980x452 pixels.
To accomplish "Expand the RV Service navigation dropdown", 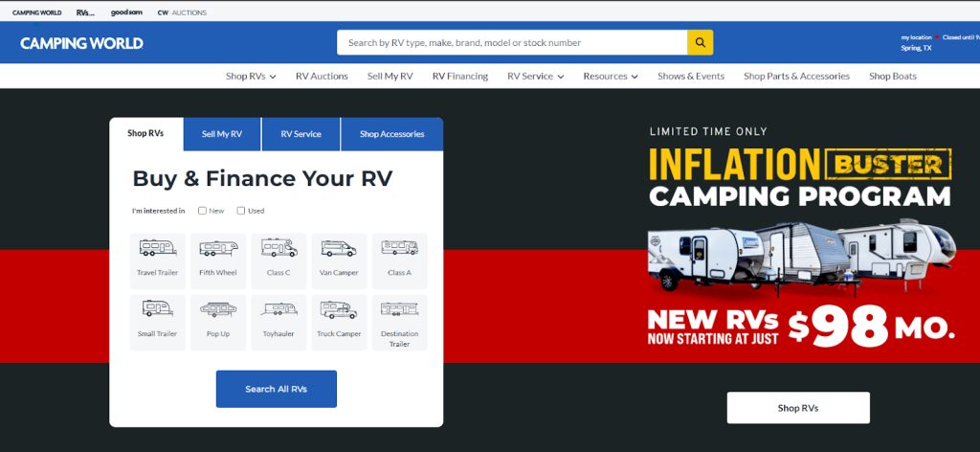I will tap(536, 77).
